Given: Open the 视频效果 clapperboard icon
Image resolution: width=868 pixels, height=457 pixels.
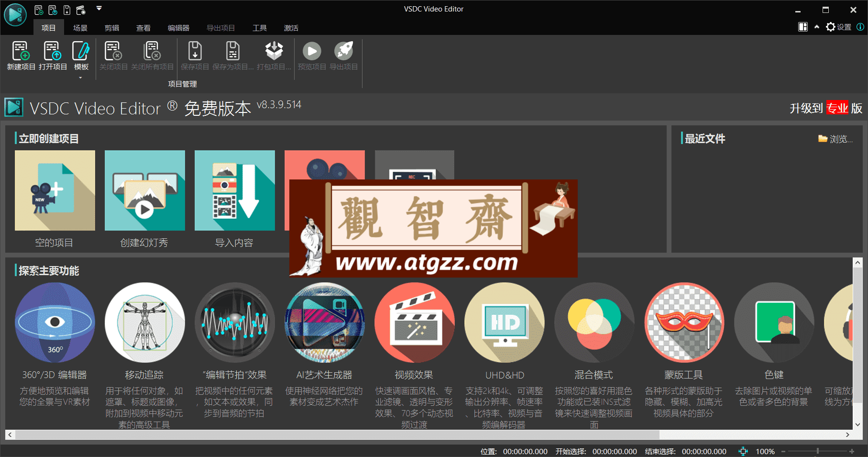Looking at the screenshot, I should coord(415,323).
